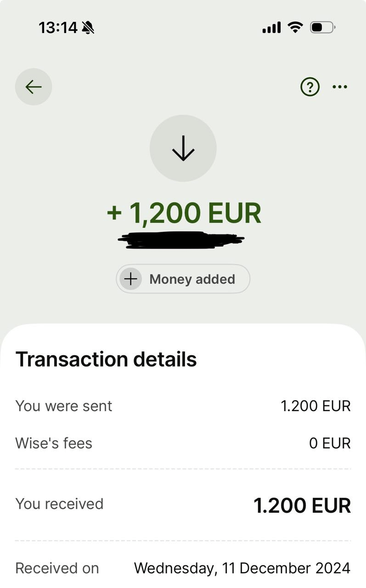The height and width of the screenshot is (588, 366).
Task: Tap the Money added label
Action: (x=192, y=279)
